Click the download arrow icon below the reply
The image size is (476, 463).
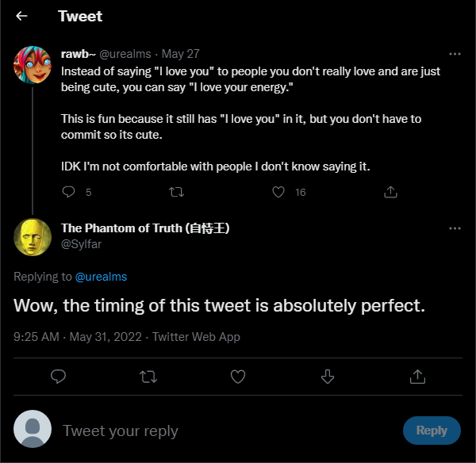pyautogui.click(x=328, y=377)
